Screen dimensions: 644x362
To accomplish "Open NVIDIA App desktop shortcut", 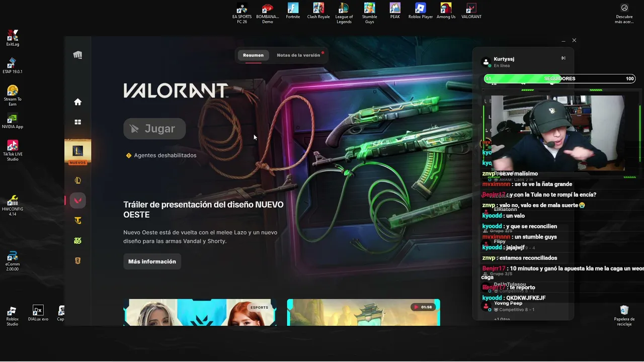I will [x=13, y=121].
